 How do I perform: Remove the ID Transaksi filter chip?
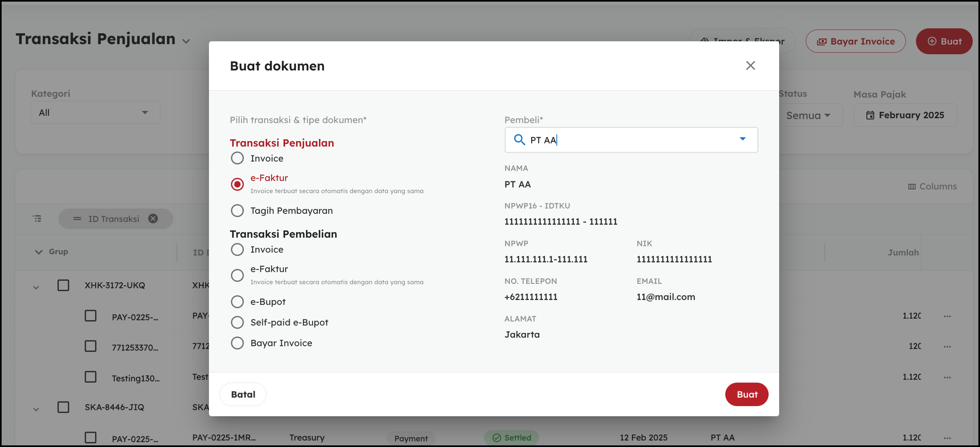153,219
